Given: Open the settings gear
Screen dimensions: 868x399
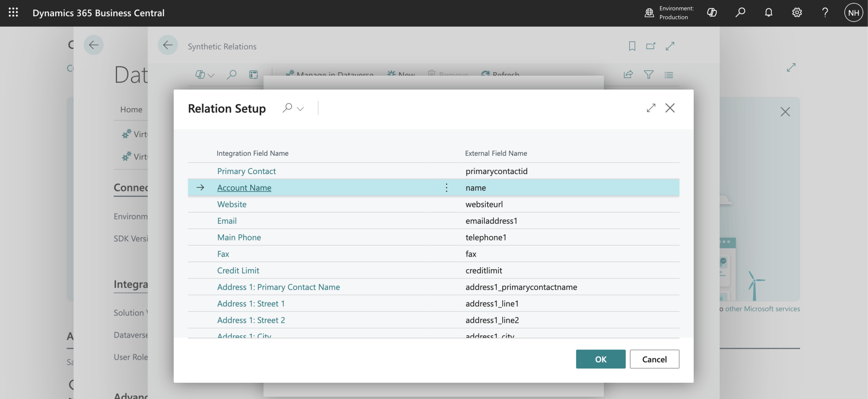Looking at the screenshot, I should pos(797,13).
